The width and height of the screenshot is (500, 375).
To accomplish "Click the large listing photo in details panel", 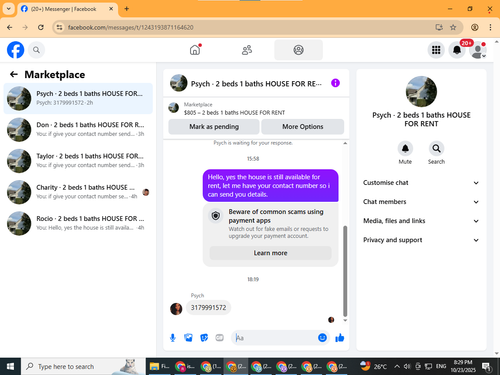I will (421, 92).
